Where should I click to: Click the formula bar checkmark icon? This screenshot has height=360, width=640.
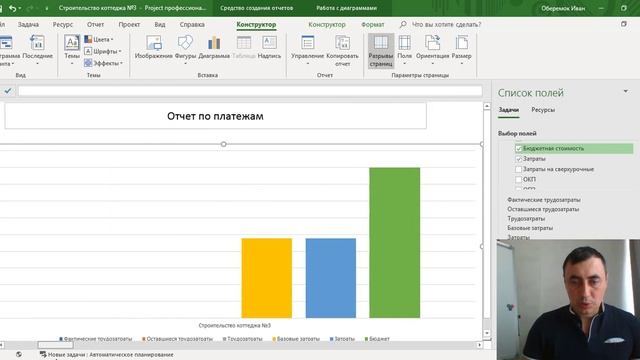(8, 91)
